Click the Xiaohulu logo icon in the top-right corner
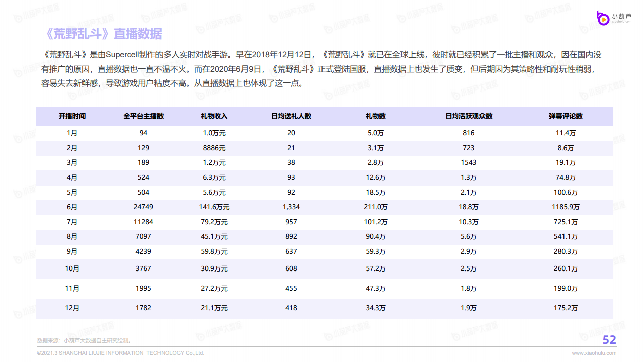This screenshot has width=644, height=362. [x=602, y=18]
